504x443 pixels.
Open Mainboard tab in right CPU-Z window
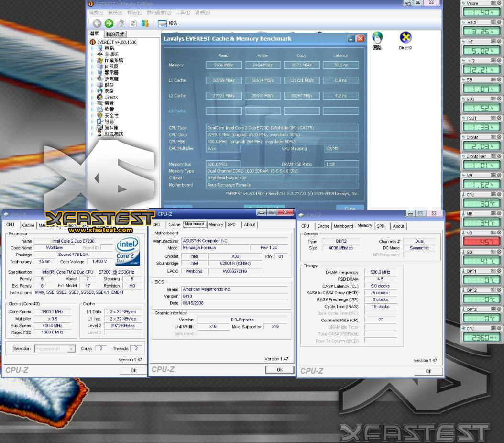tap(343, 226)
